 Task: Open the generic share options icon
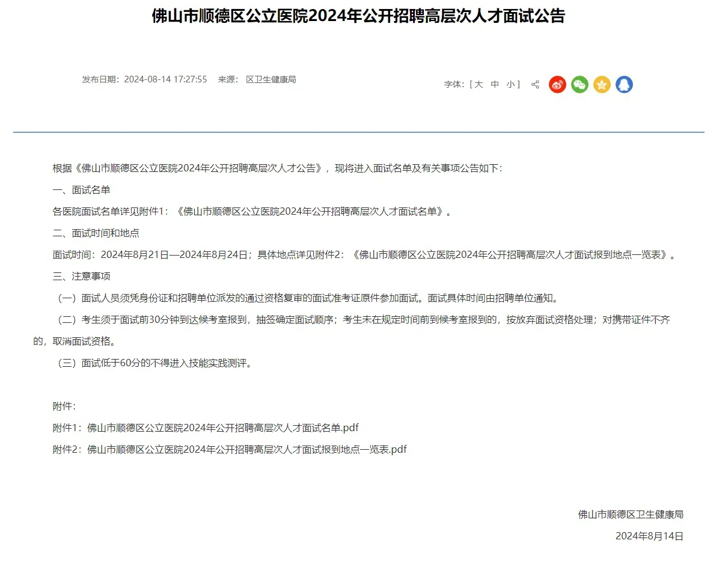[535, 84]
